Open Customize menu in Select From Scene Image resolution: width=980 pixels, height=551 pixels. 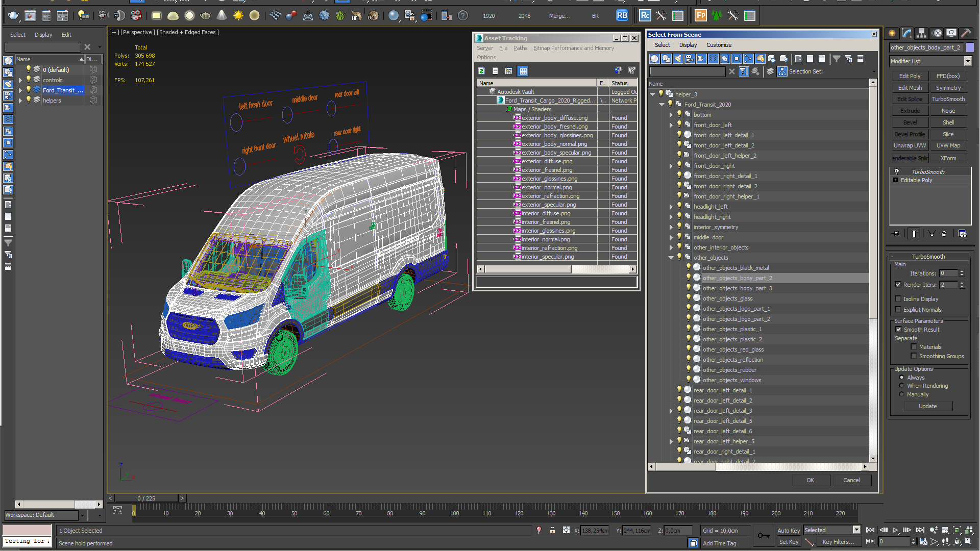click(x=719, y=45)
